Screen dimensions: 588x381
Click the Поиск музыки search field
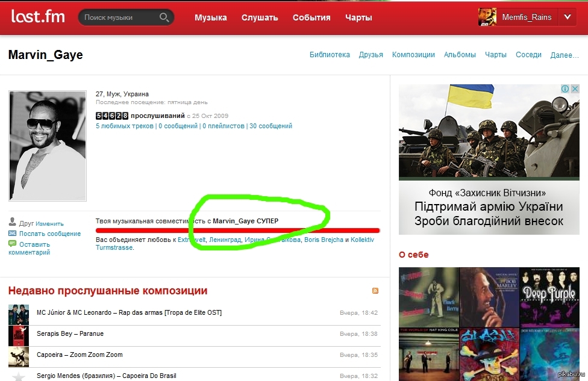118,17
